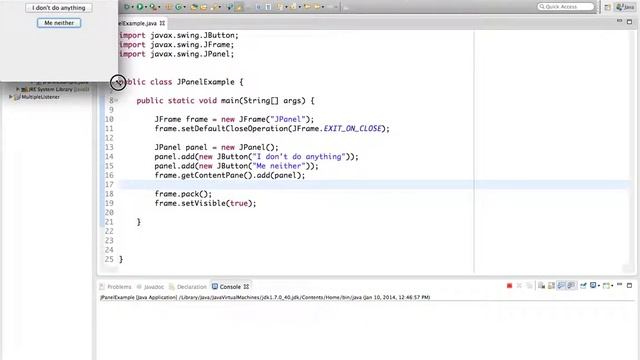
Task: Switch to the Problems tab
Action: 116,287
